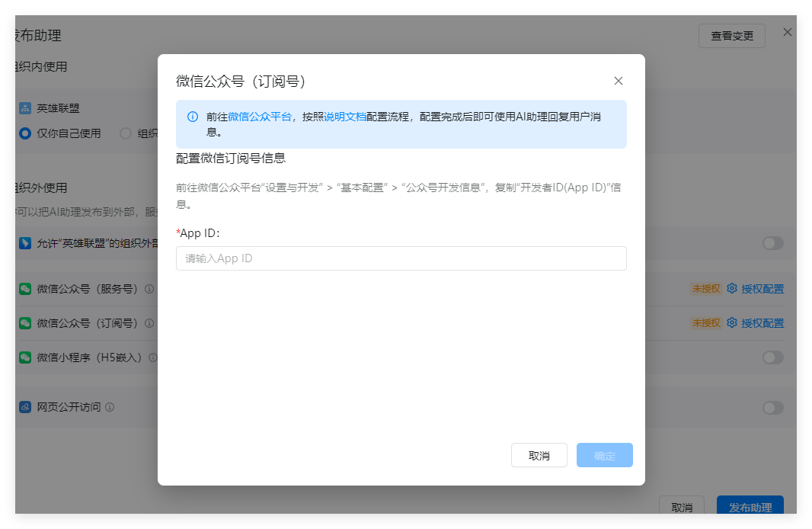This screenshot has height=529, width=812.
Task: Select the 仅你自己使用 radio option
Action: 25,133
